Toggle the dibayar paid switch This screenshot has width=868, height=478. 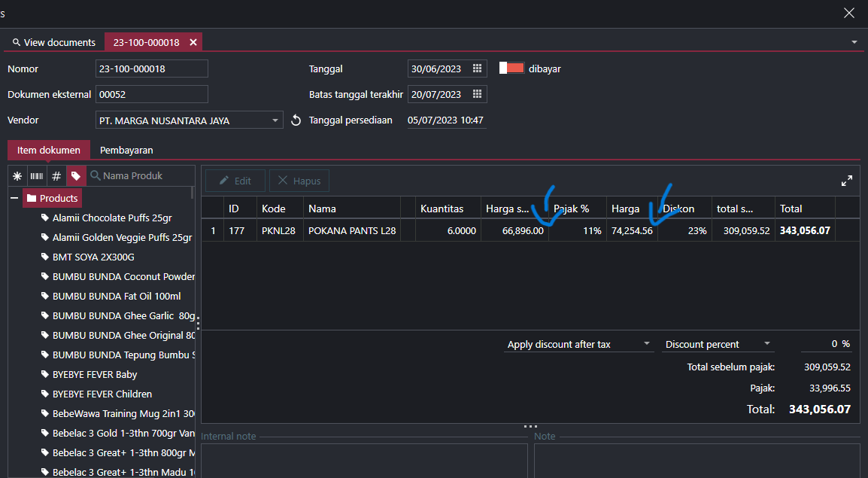(x=511, y=69)
